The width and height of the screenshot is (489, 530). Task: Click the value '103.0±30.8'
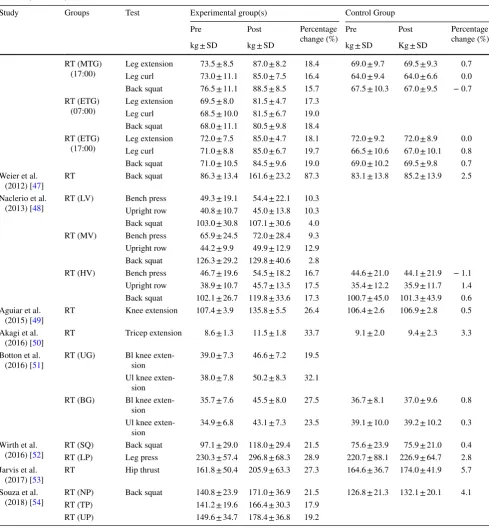coord(217,223)
